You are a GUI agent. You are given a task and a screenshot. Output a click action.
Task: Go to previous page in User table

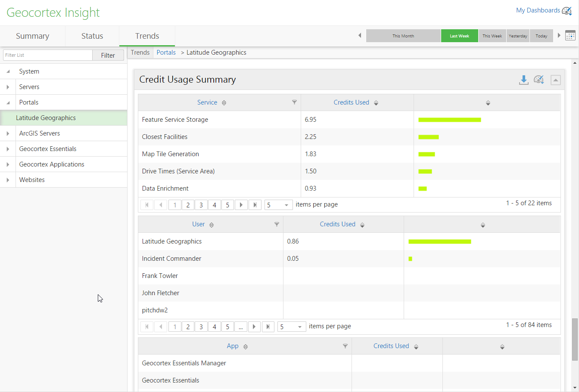click(x=161, y=327)
